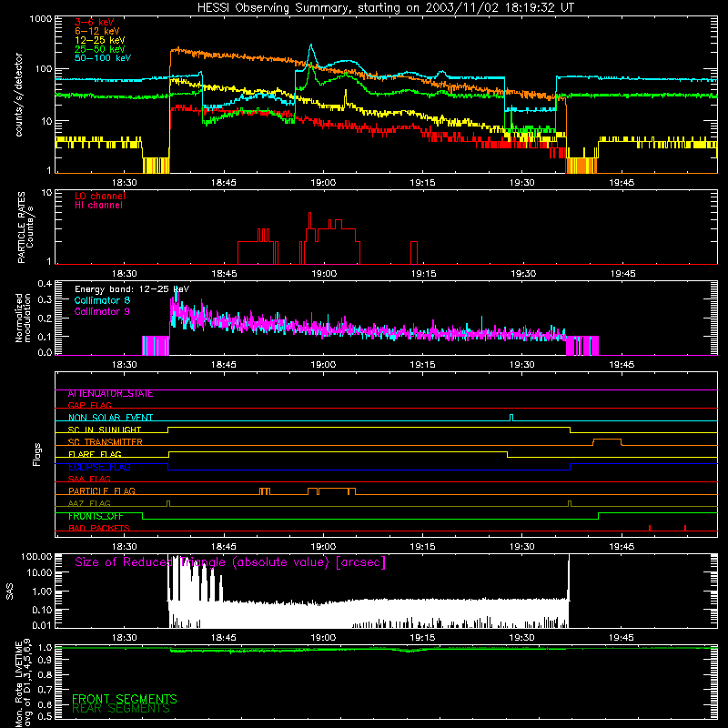Click the 'FRONTS_OFF' flag label
This screenshot has height=728, width=728.
point(96,516)
